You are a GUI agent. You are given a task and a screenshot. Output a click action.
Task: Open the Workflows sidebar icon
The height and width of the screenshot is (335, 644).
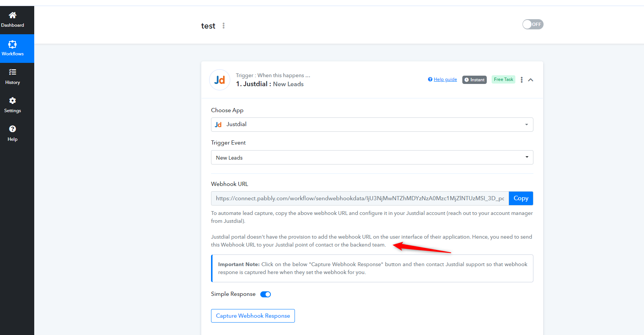12,44
